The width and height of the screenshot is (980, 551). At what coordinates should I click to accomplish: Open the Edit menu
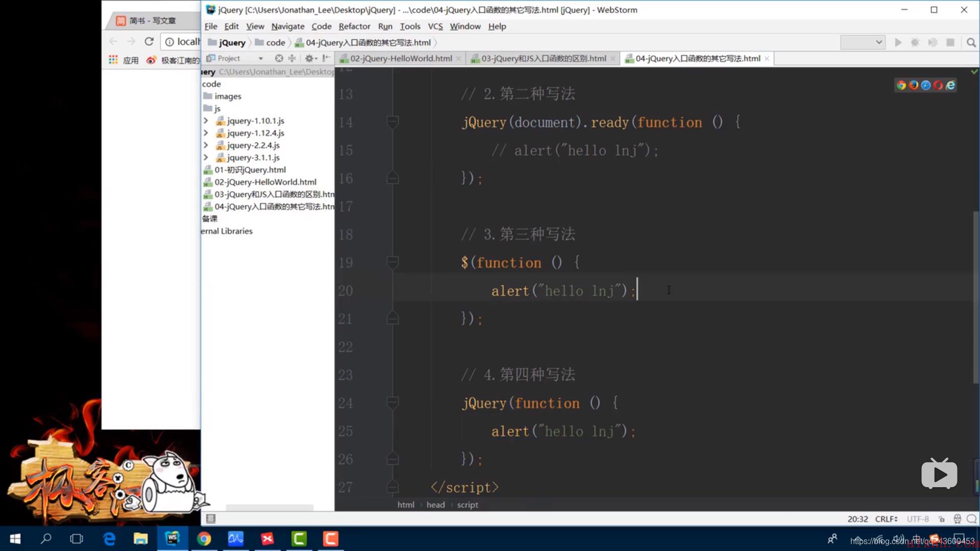pyautogui.click(x=231, y=26)
